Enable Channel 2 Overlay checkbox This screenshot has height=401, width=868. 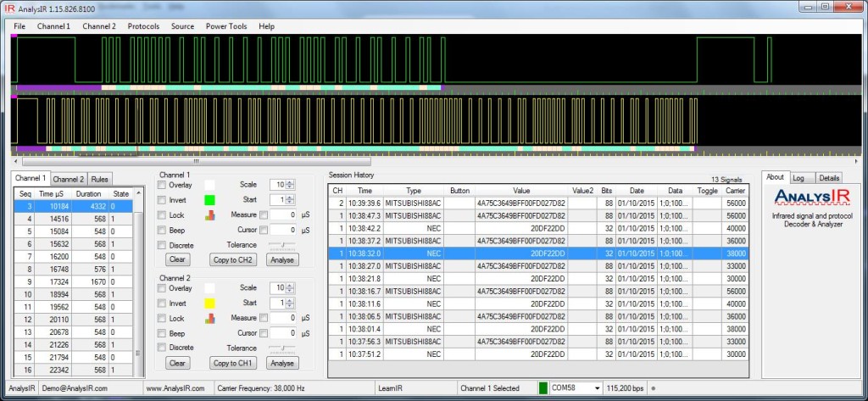162,288
